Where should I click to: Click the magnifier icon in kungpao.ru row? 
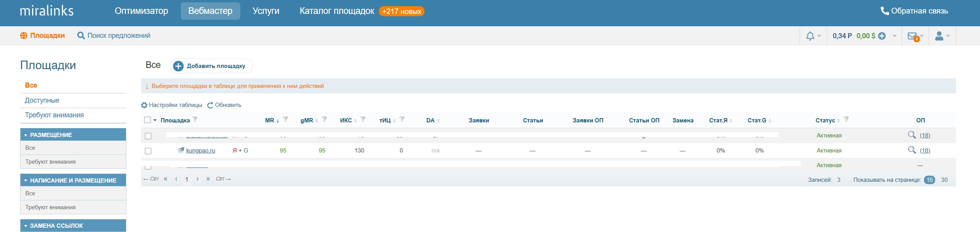pos(912,150)
